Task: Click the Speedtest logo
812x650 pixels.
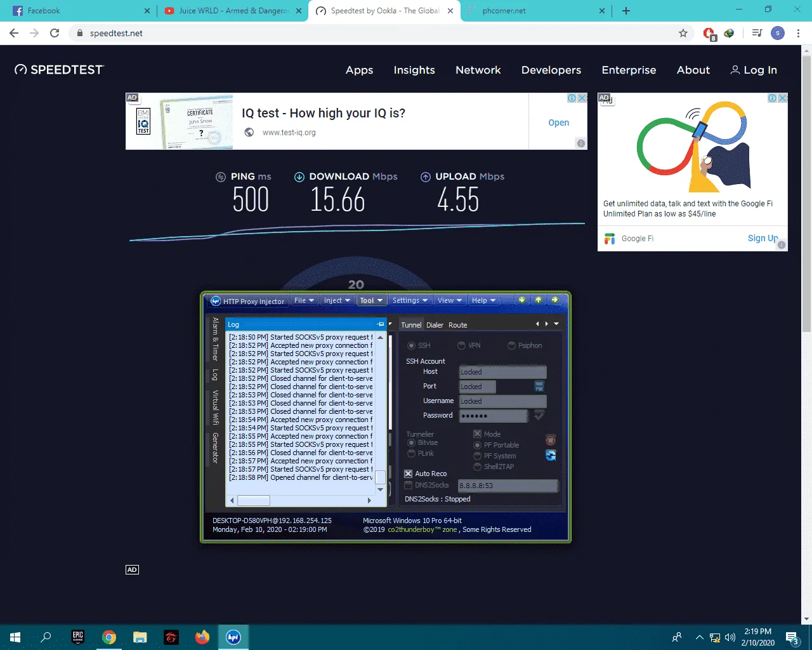Action: (x=59, y=70)
